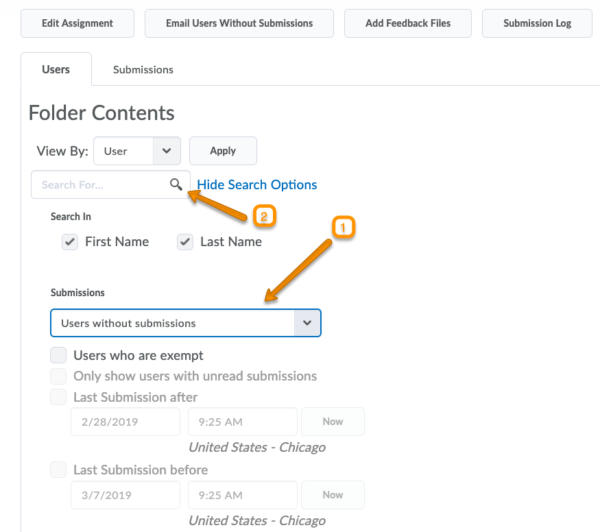Uncheck the First Name checkbox
The image size is (600, 532).
69,242
